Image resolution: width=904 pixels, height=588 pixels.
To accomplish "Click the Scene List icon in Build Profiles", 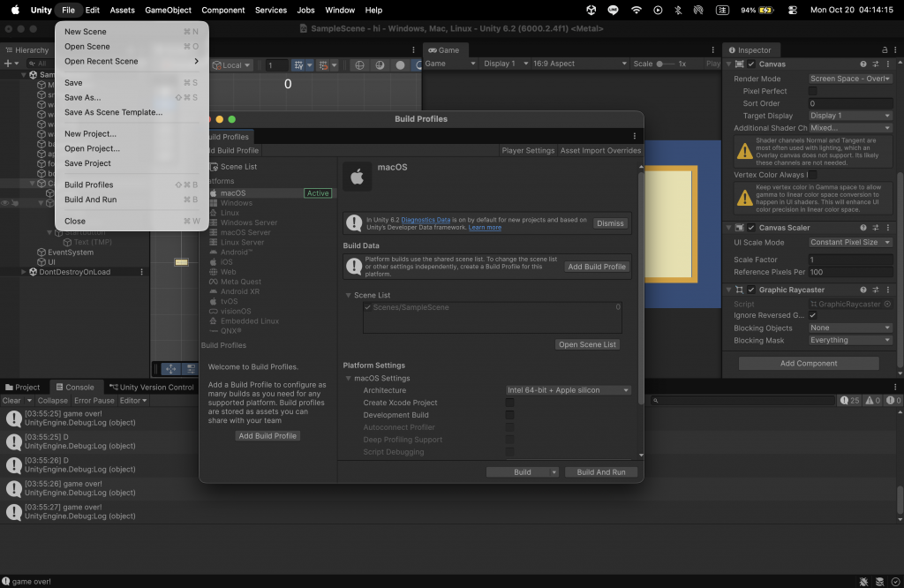I will (x=214, y=167).
